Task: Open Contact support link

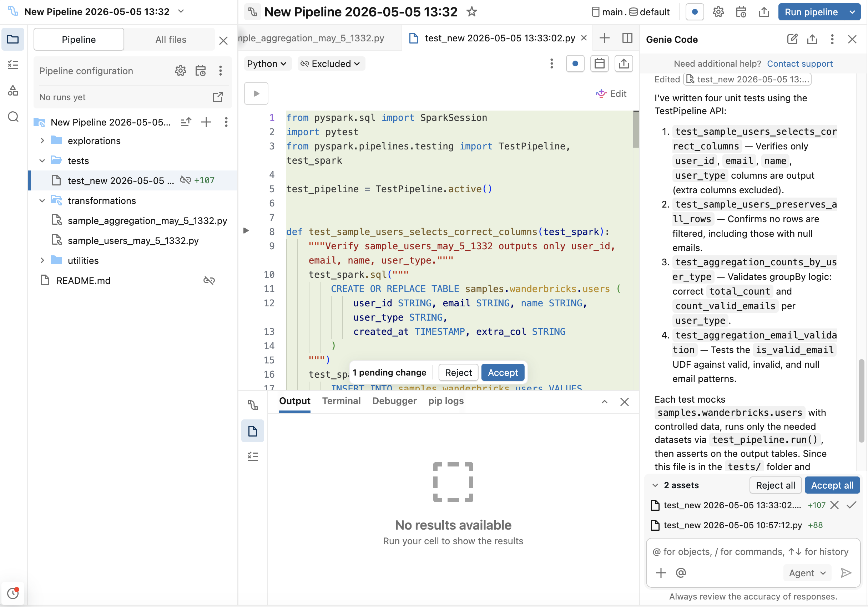Action: coord(799,63)
